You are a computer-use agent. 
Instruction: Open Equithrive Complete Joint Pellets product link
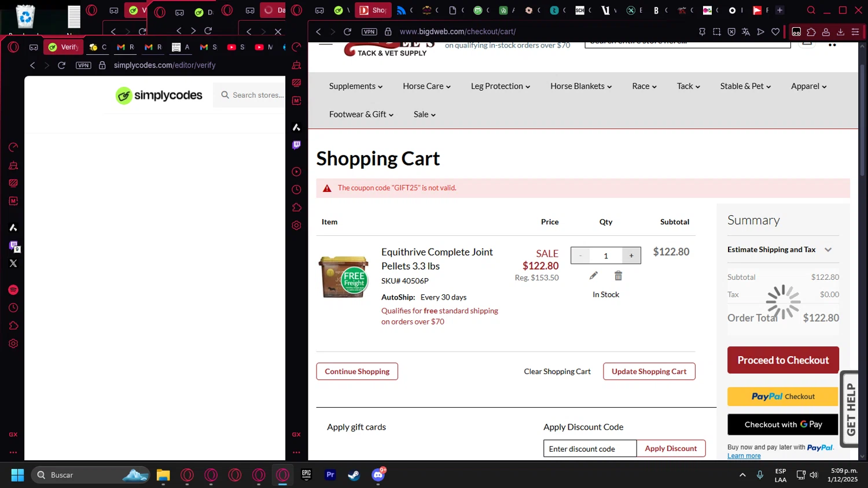(437, 259)
